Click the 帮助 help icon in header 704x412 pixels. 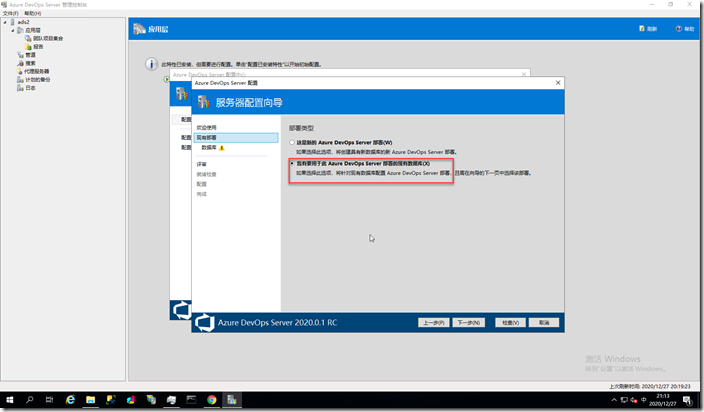pos(679,29)
